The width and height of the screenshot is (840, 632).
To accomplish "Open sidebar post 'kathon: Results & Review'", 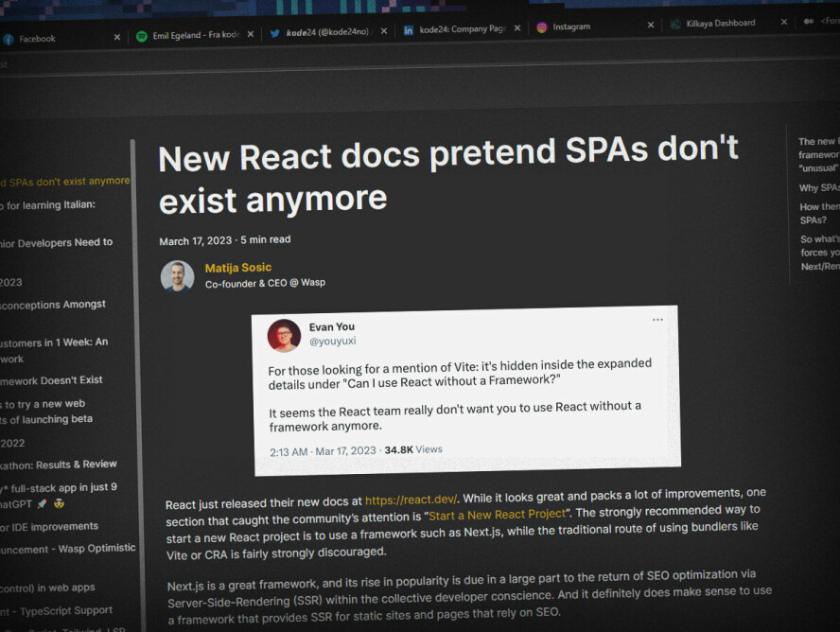I will click(59, 465).
